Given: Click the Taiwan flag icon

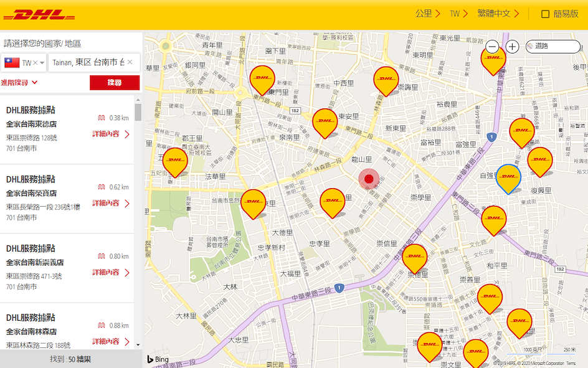Looking at the screenshot, I should click(x=12, y=63).
